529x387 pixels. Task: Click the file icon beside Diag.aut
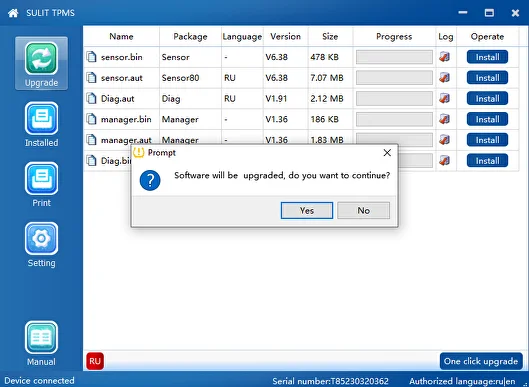(x=91, y=99)
